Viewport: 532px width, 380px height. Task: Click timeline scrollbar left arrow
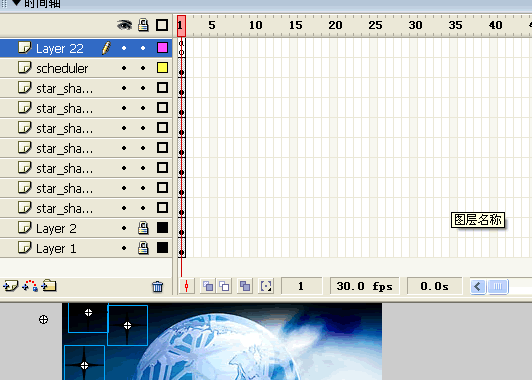coord(478,287)
